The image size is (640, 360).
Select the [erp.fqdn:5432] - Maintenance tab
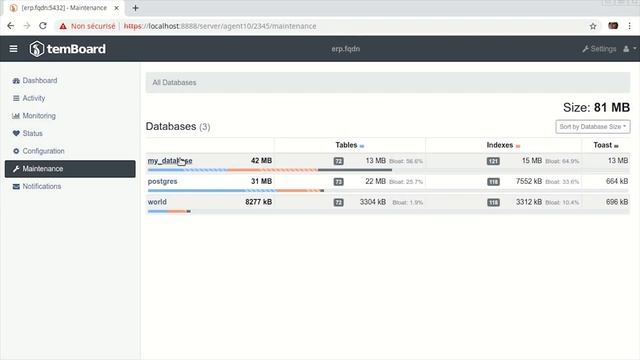coord(64,8)
